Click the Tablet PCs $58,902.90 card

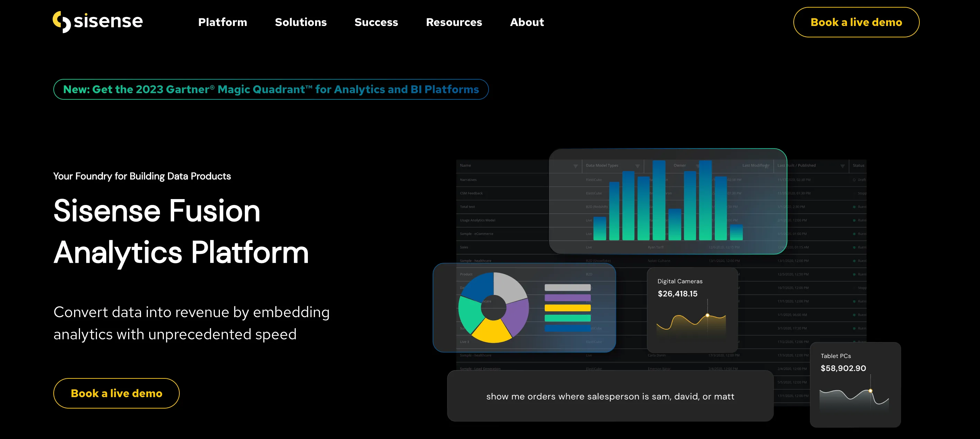coord(855,384)
